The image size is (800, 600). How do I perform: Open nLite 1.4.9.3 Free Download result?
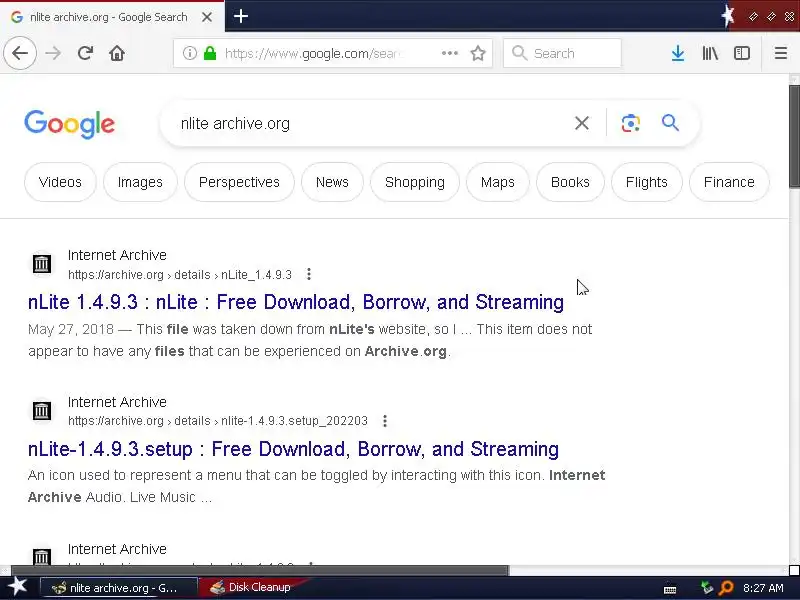[296, 302]
